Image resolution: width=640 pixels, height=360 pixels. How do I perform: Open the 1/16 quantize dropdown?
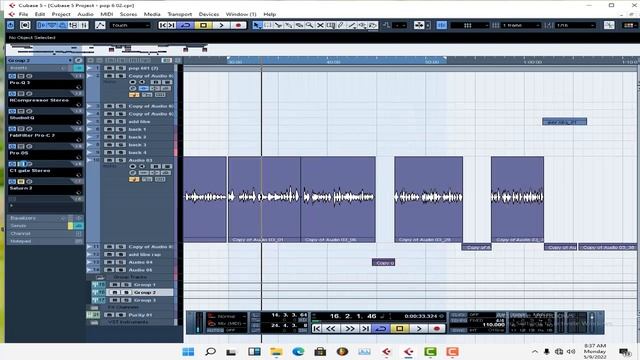(x=575, y=25)
